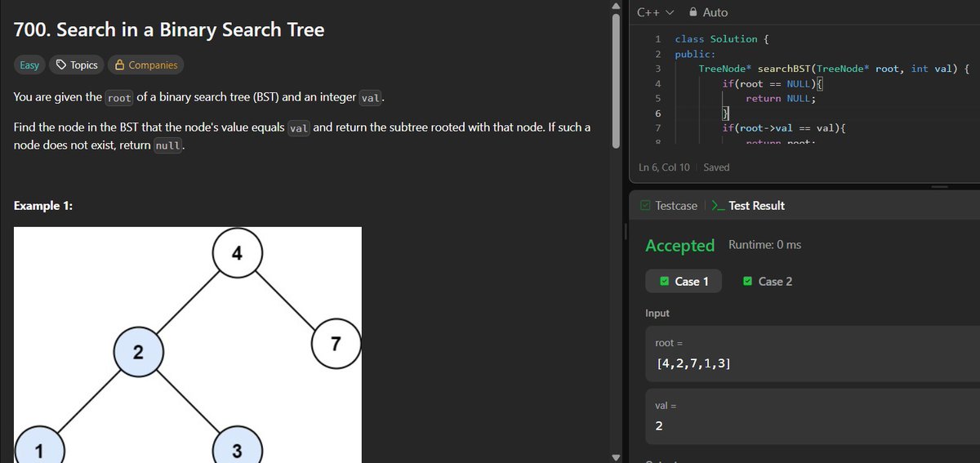Screen dimensions: 980x463
Task: Open the C++ language dropdown
Action: click(x=655, y=12)
